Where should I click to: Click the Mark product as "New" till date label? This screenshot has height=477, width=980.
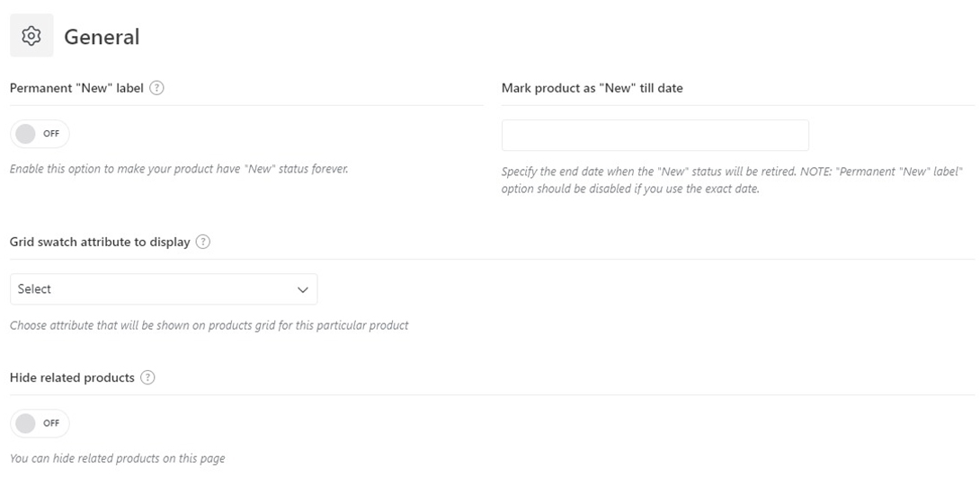(x=592, y=88)
